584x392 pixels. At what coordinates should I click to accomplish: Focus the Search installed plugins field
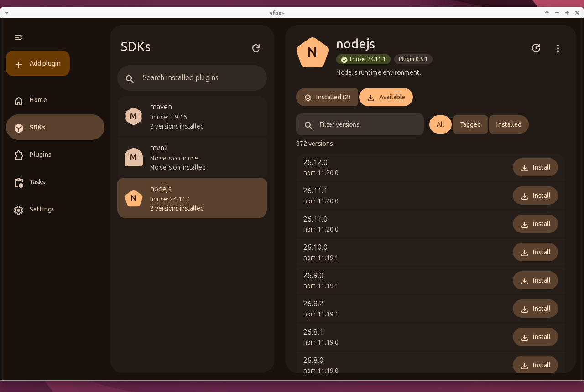click(x=192, y=78)
